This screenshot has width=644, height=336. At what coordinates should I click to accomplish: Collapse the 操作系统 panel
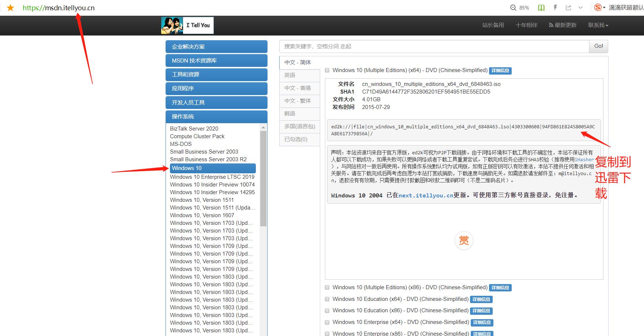pos(216,117)
